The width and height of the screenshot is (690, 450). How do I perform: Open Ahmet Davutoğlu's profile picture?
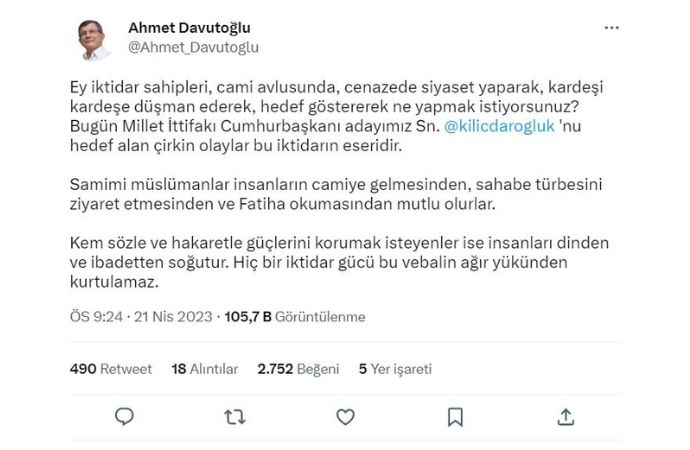tap(94, 40)
